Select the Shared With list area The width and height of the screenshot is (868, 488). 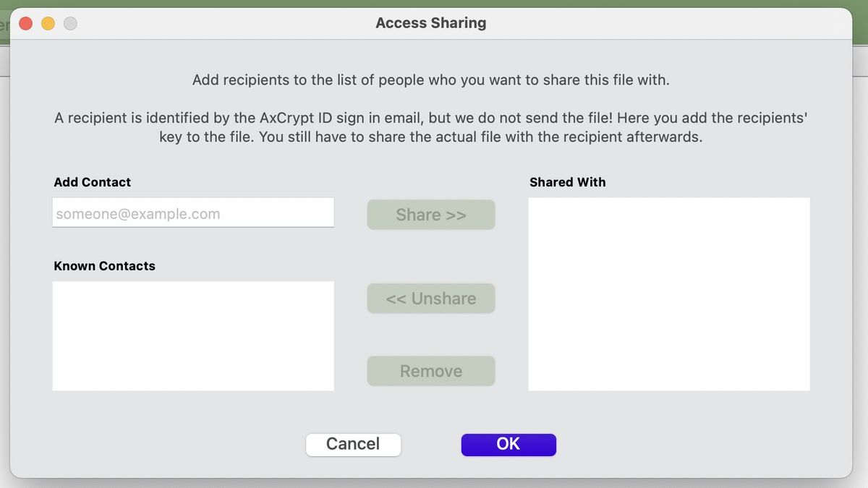[668, 293]
